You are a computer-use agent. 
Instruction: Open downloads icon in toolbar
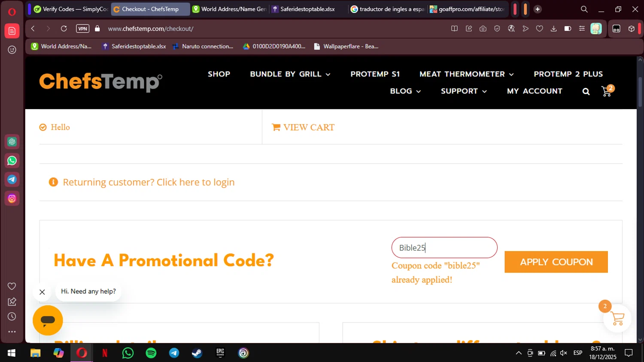553,29
